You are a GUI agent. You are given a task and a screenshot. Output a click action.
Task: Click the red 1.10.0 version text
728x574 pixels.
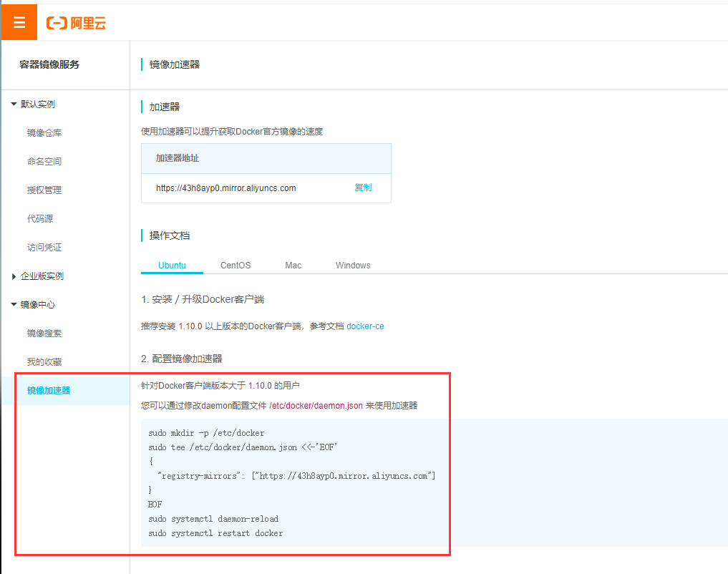click(x=190, y=326)
